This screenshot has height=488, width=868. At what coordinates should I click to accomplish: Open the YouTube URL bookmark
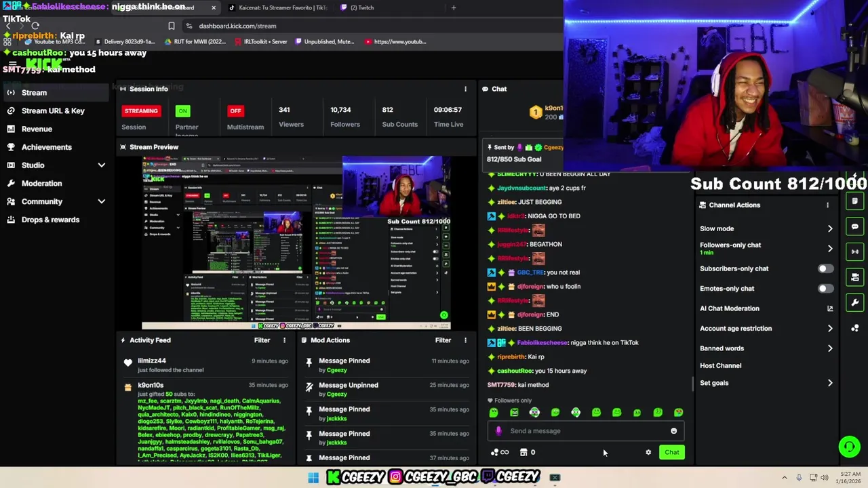(395, 41)
